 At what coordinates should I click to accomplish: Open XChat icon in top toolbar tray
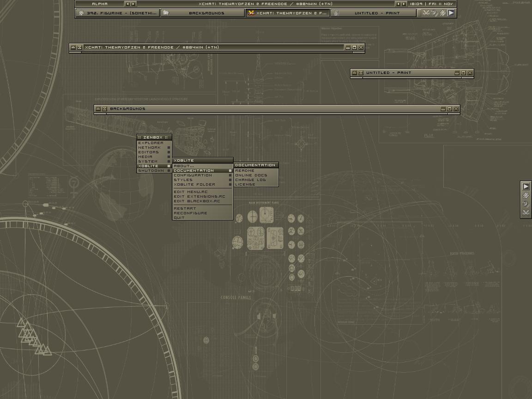tap(426, 13)
